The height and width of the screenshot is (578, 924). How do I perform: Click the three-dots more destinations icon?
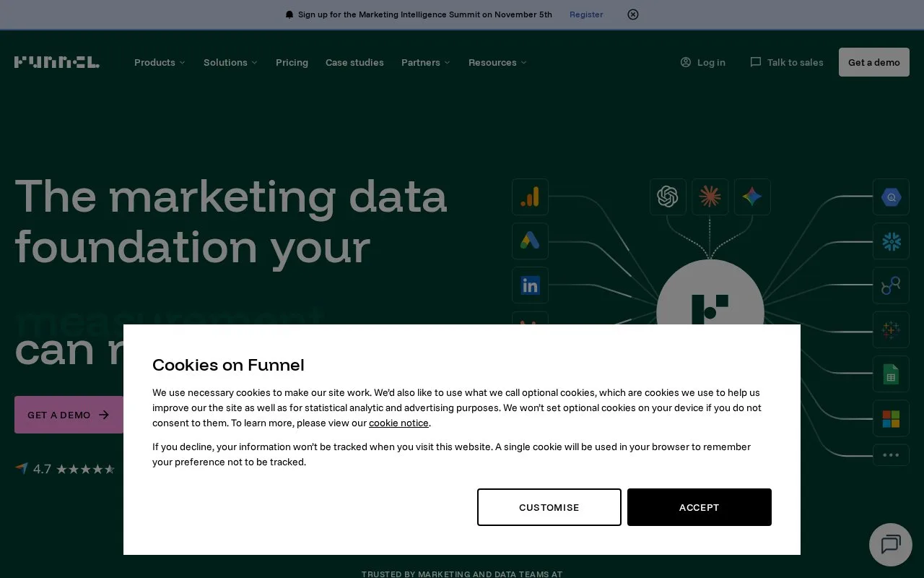click(891, 455)
